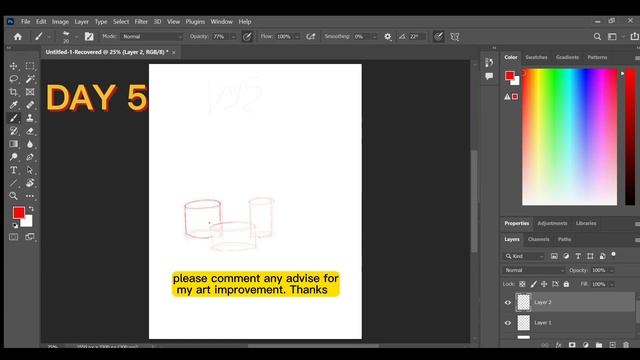This screenshot has height=360, width=640.
Task: Toggle Quick Mask mode
Action: pyautogui.click(x=13, y=237)
